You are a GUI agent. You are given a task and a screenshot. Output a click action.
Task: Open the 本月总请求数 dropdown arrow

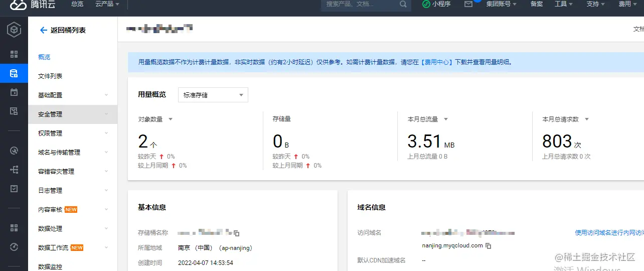coord(587,119)
